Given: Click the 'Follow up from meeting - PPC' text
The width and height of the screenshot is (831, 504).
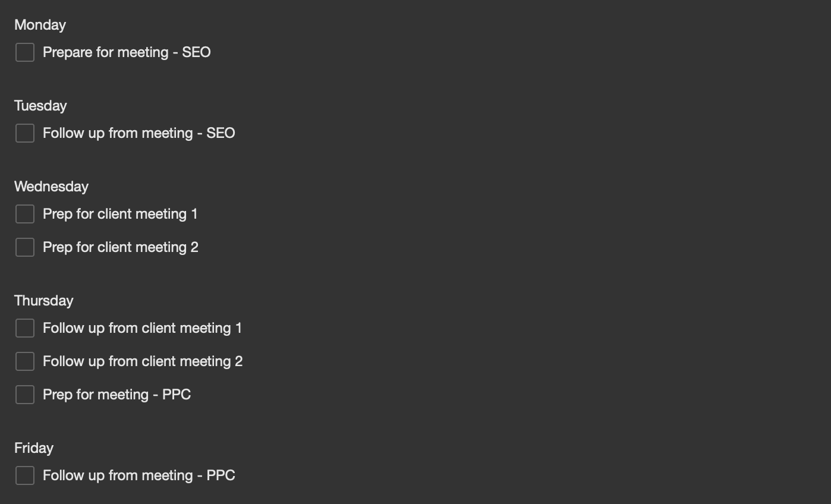Looking at the screenshot, I should 139,475.
